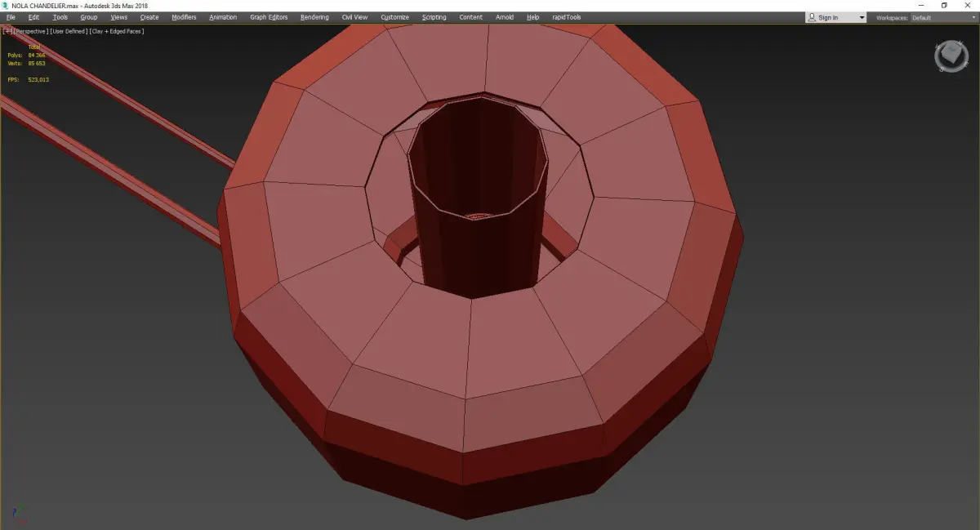Screen dimensions: 980x530
Task: Click the FPS statistic readout
Action: coord(28,79)
